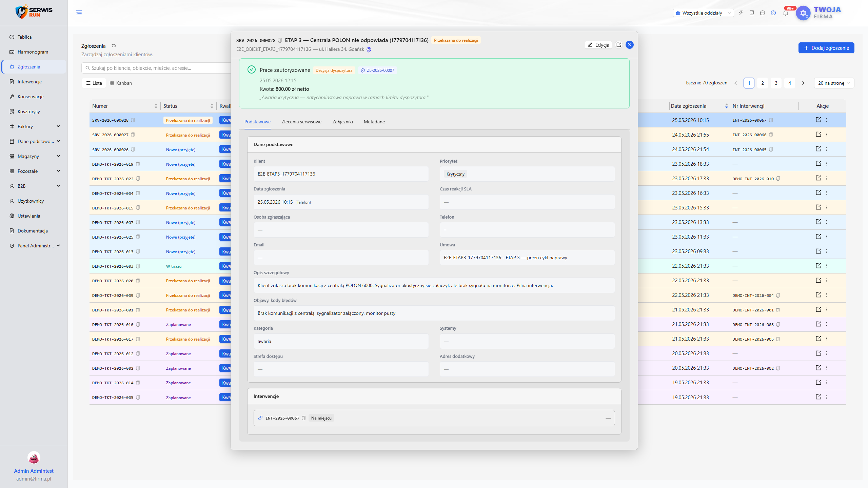
Task: Switch to Kanban view
Action: pyautogui.click(x=121, y=83)
